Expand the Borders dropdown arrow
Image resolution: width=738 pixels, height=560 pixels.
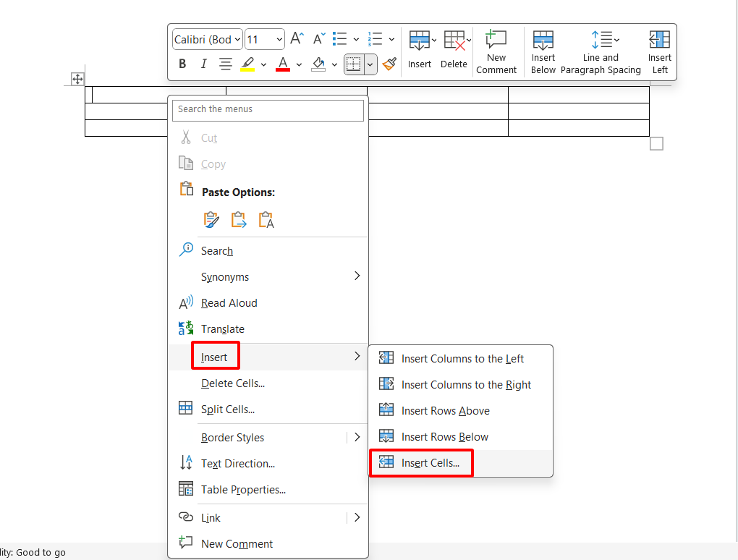pos(370,64)
